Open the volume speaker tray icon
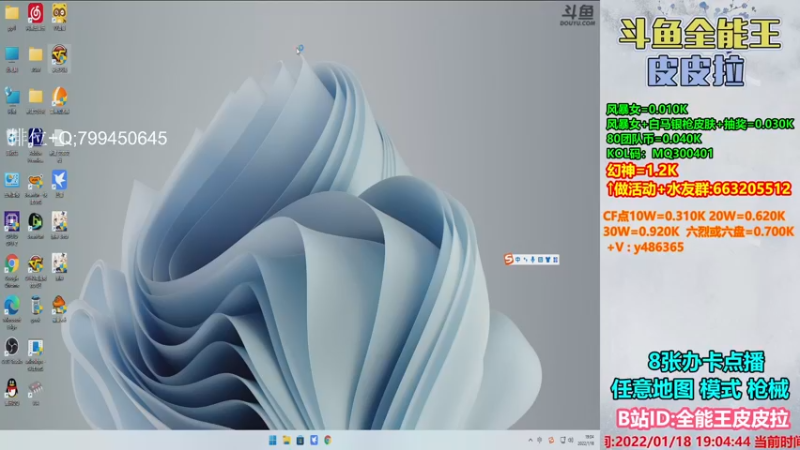800x450 pixels. click(x=570, y=440)
